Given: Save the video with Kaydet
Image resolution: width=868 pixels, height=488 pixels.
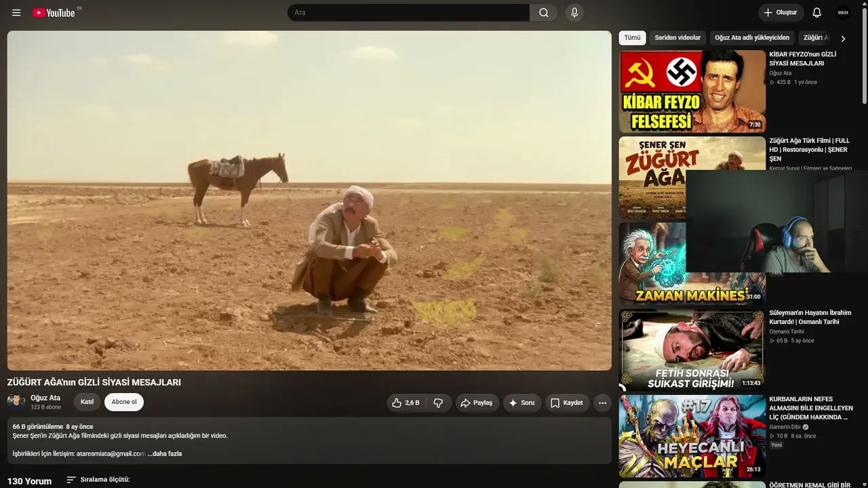Looking at the screenshot, I should point(567,403).
